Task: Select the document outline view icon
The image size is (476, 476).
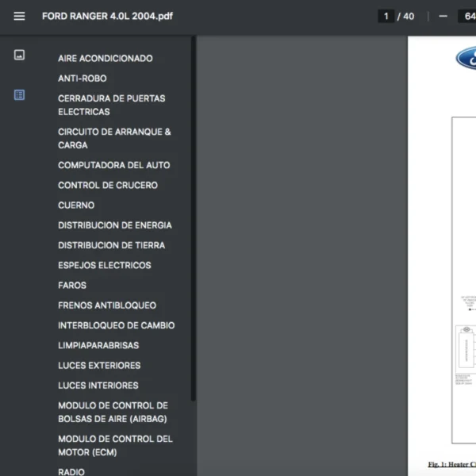Action: click(x=19, y=94)
